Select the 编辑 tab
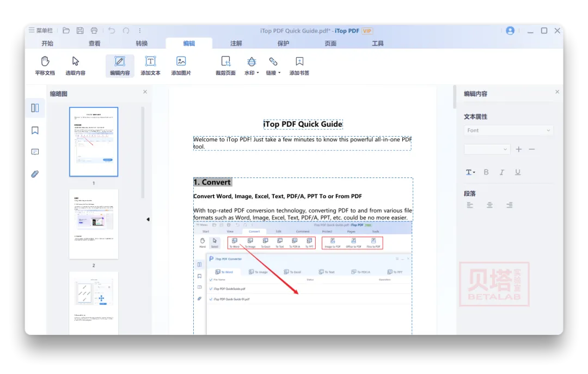The image size is (588, 374). (x=189, y=44)
